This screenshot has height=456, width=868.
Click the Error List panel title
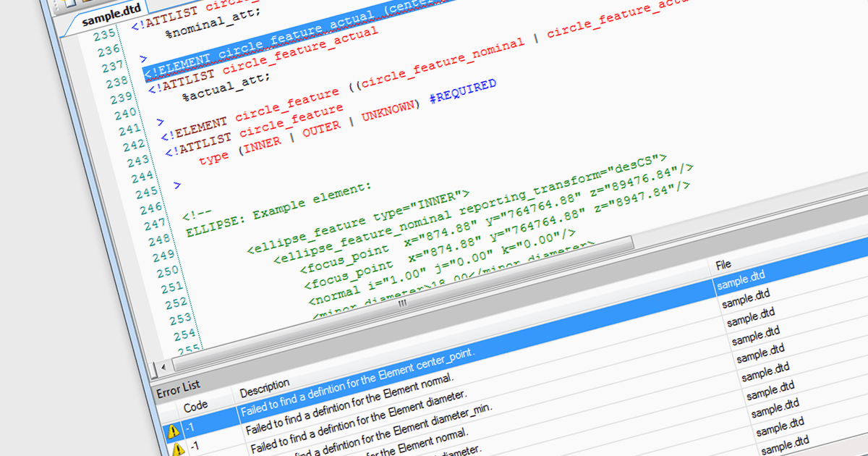(x=178, y=386)
